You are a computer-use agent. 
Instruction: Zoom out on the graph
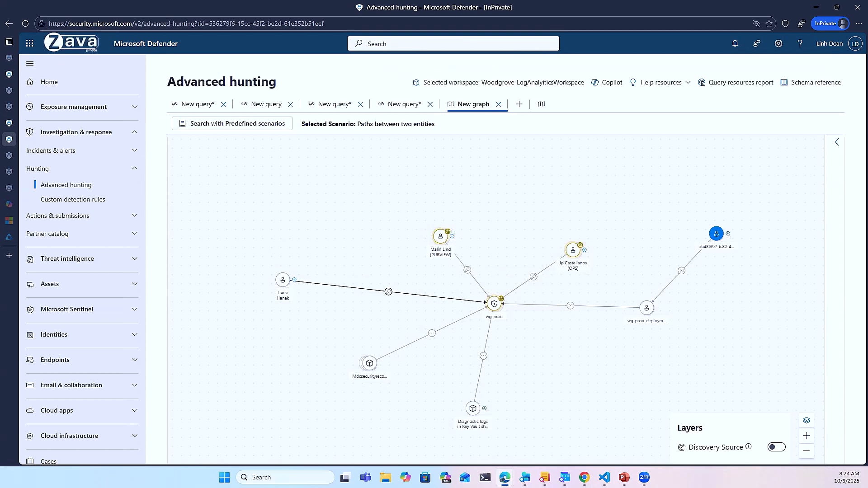(x=806, y=451)
